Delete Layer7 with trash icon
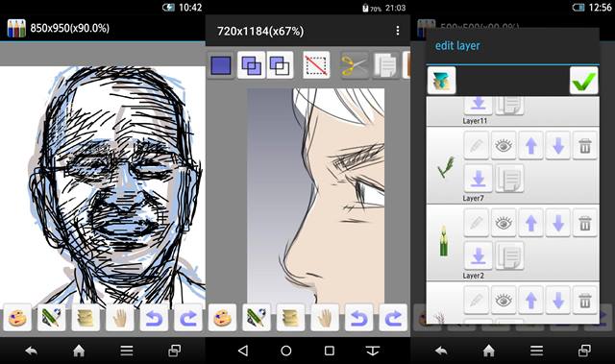615x364 pixels. (x=585, y=146)
